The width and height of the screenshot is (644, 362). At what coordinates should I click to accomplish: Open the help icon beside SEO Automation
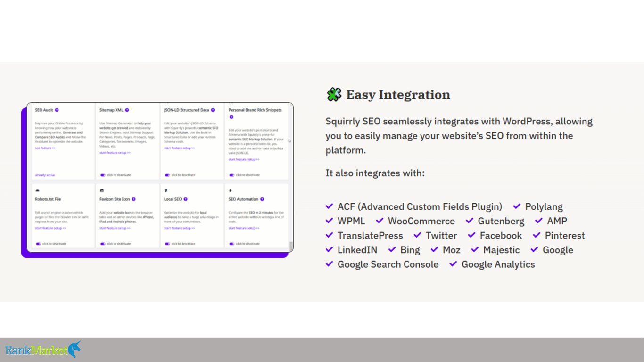pyautogui.click(x=262, y=199)
